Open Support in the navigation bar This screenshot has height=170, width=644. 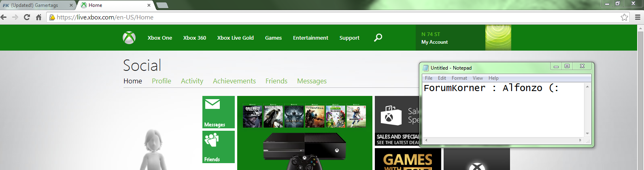[x=349, y=38]
